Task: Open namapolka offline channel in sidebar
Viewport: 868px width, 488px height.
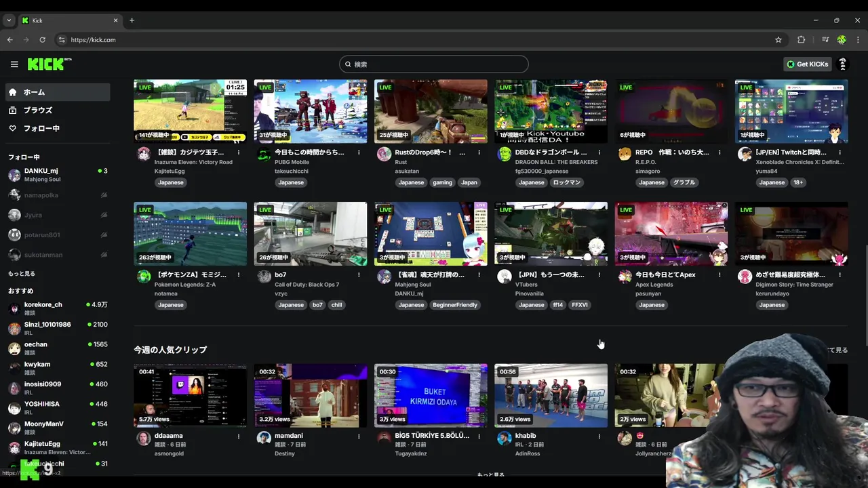Action: click(x=58, y=195)
